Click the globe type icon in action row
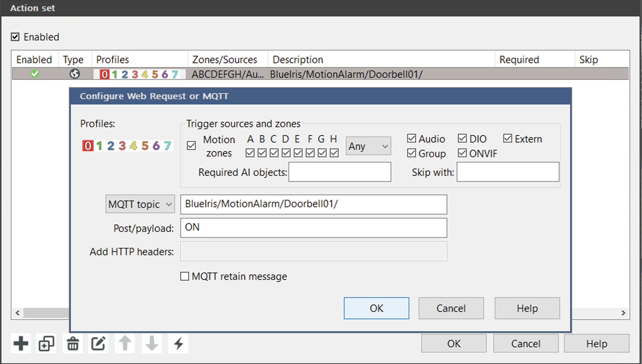The width and height of the screenshot is (642, 364). 74,74
